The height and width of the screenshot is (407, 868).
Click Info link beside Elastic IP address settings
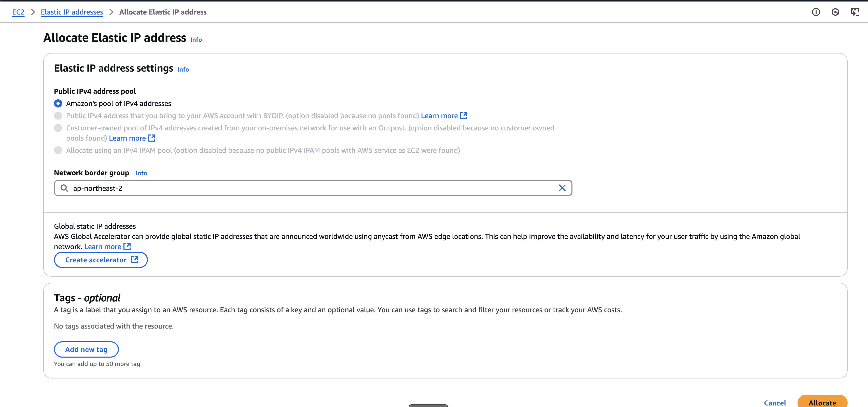[x=183, y=69]
